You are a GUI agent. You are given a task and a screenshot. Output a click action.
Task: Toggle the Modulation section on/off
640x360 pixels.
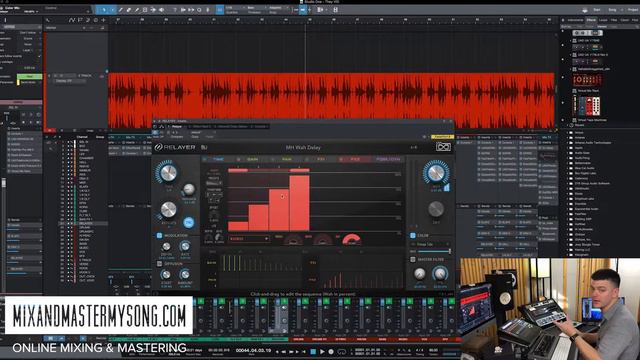point(159,236)
